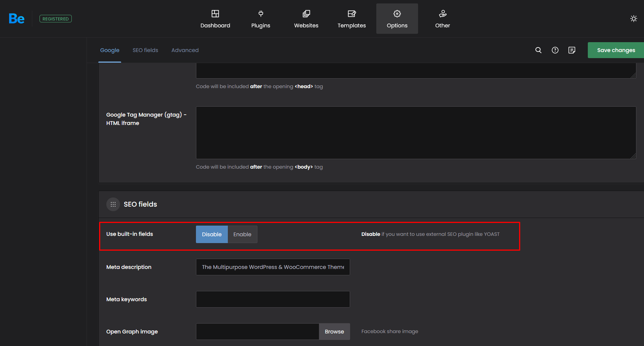Click the Open Graph image label
644x346 pixels.
click(132, 332)
